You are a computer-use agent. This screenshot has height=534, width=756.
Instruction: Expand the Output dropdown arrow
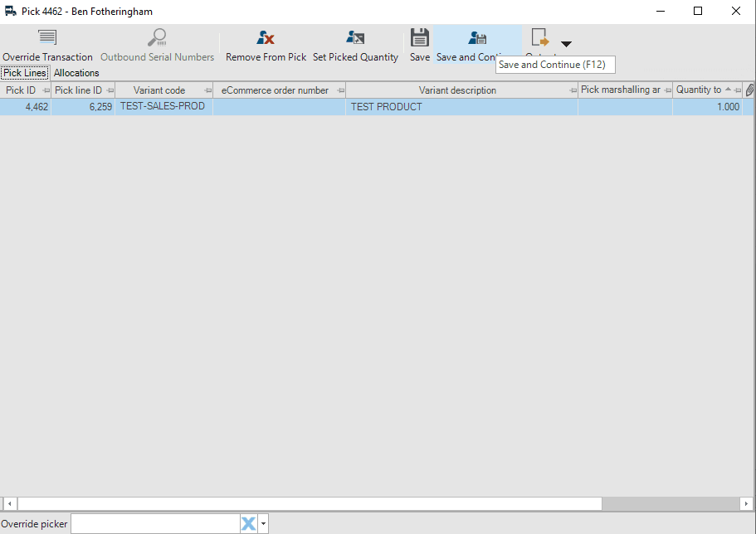click(566, 44)
